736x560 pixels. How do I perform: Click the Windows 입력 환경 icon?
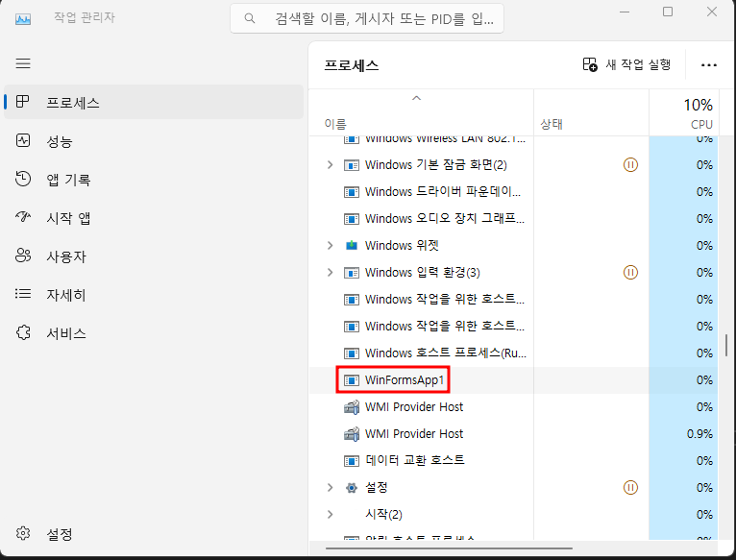point(352,273)
